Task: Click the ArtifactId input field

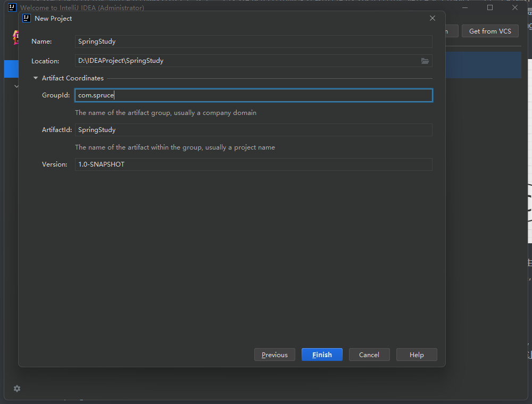Action: click(x=253, y=130)
